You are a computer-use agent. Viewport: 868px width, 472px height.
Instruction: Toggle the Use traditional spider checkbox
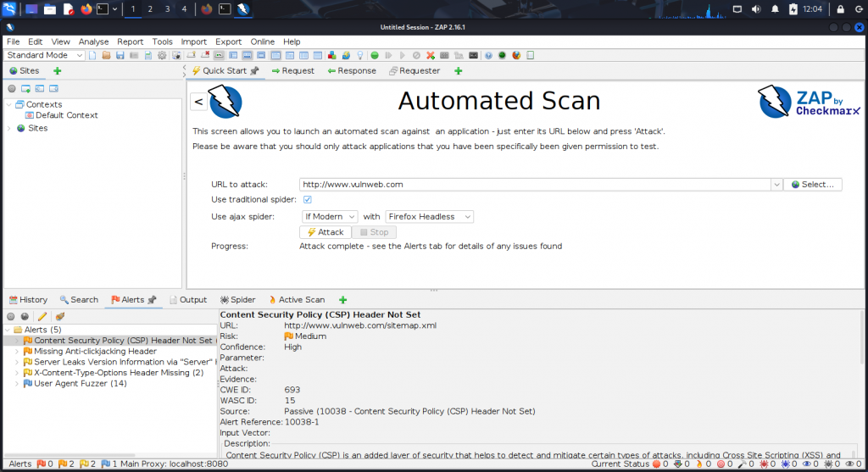point(307,199)
